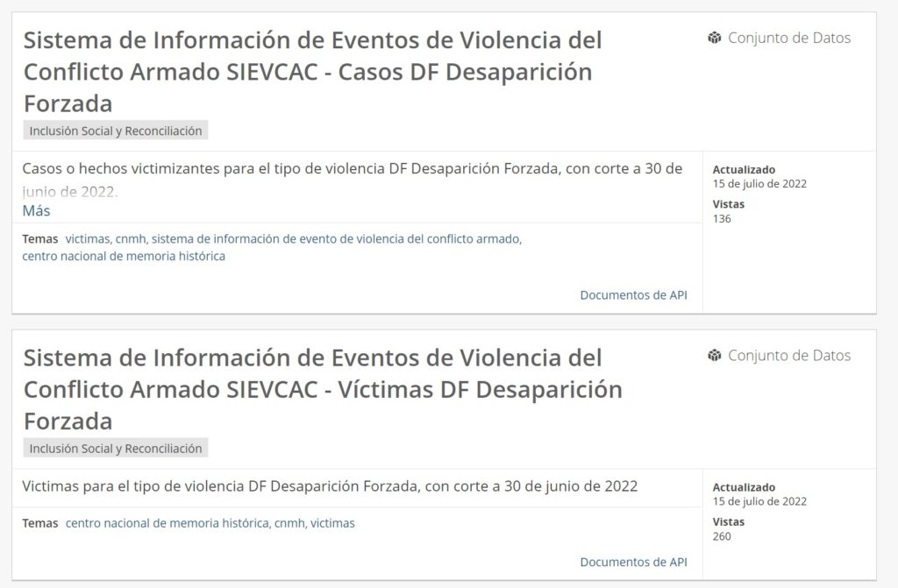The height and width of the screenshot is (588, 898).
Task: Open the SIEVCAC Casos DF Desaparición Forzada title
Action: [x=313, y=72]
